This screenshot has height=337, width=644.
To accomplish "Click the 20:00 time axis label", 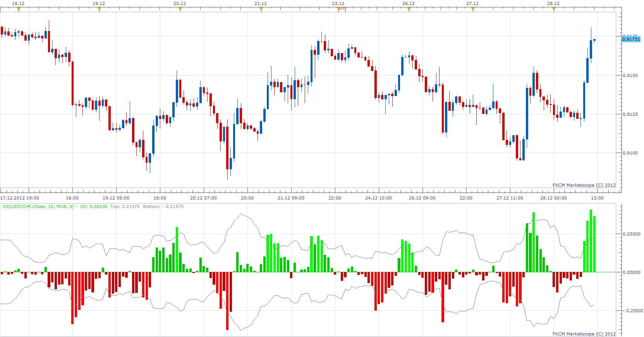I will pos(247,198).
